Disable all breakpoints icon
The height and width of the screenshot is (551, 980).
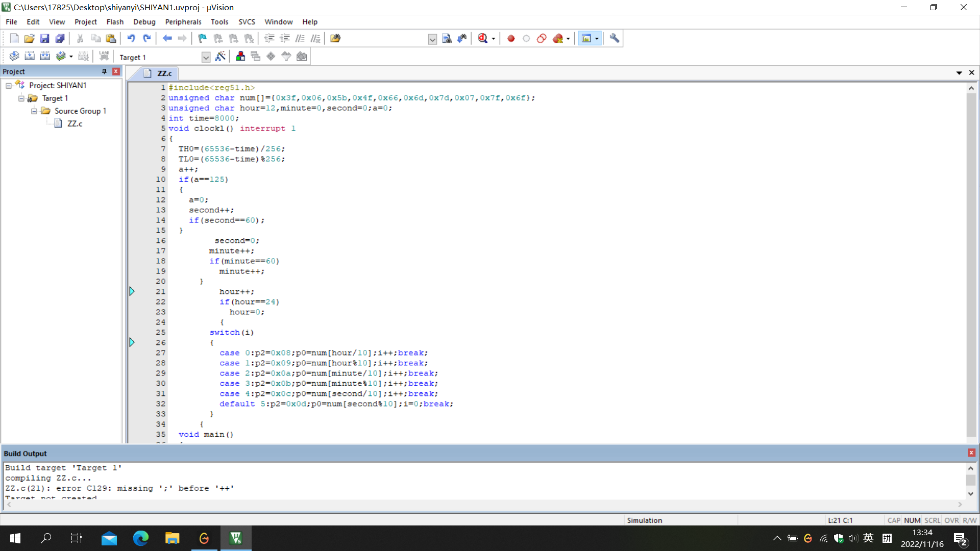tap(542, 38)
